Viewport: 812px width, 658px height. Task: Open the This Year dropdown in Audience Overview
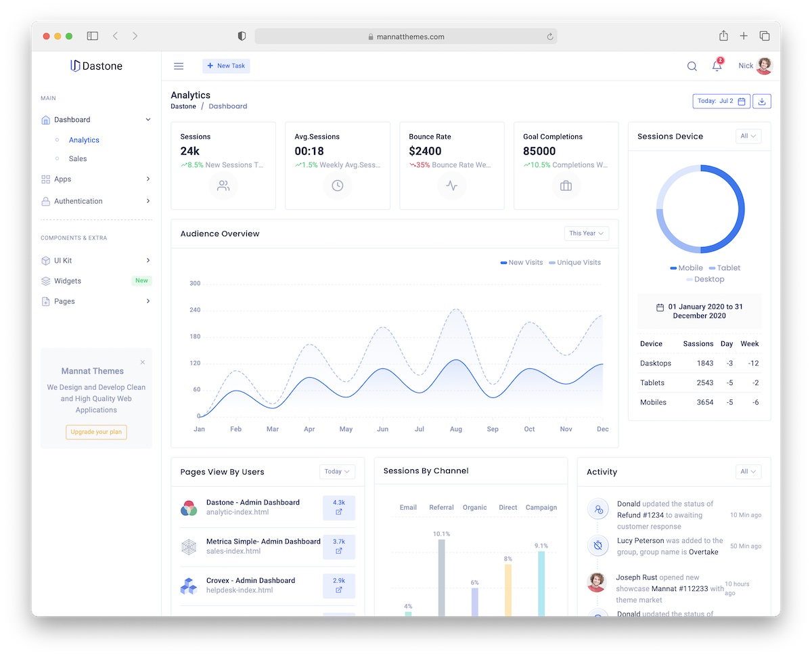(587, 234)
